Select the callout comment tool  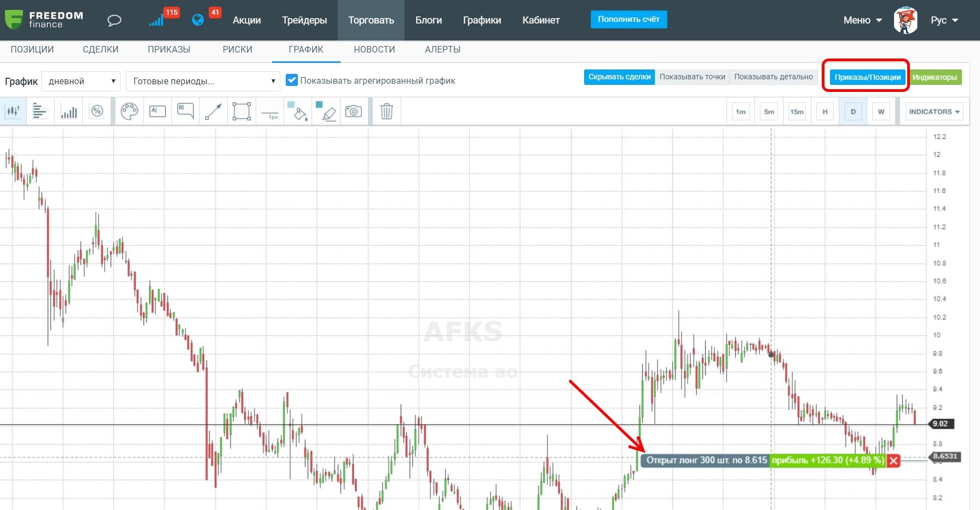pyautogui.click(x=186, y=112)
